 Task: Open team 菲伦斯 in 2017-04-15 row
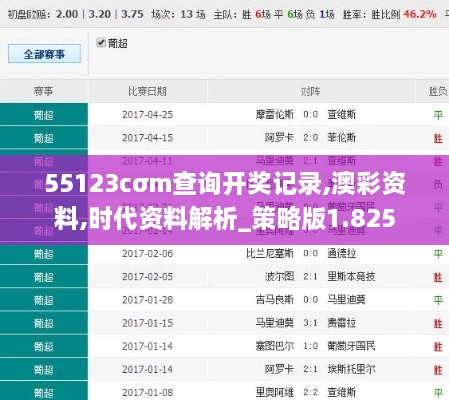click(x=341, y=138)
